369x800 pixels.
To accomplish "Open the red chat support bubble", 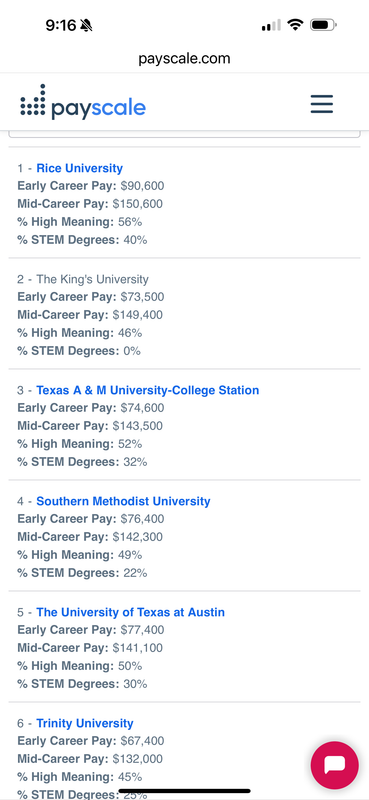I will [x=334, y=765].
